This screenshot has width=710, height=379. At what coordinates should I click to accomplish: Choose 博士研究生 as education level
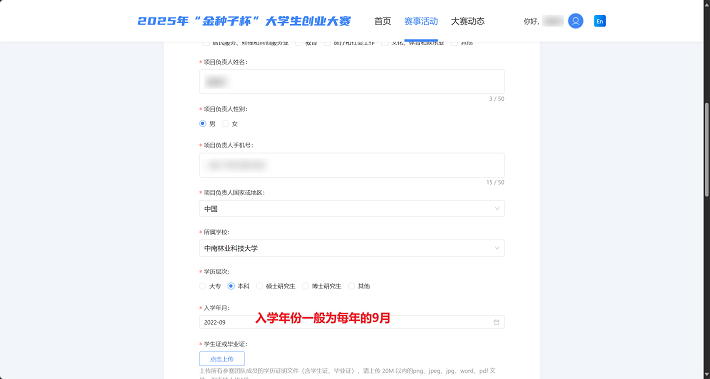[x=306, y=286]
